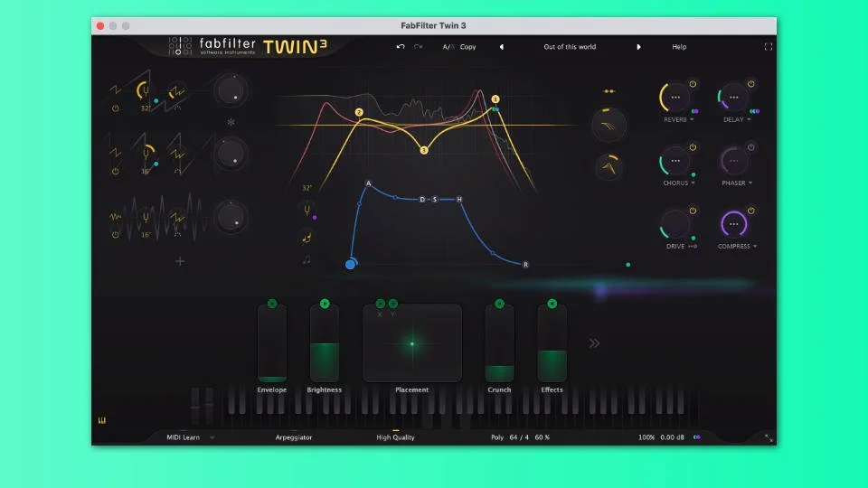
Task: Click the MIDI Learn button
Action: coord(184,437)
